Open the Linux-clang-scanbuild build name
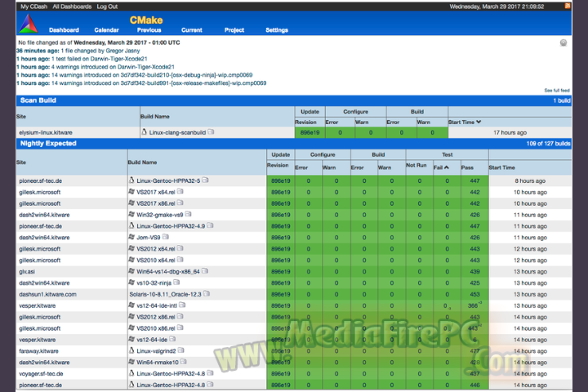Image resolution: width=588 pixels, height=392 pixels. pyautogui.click(x=177, y=132)
